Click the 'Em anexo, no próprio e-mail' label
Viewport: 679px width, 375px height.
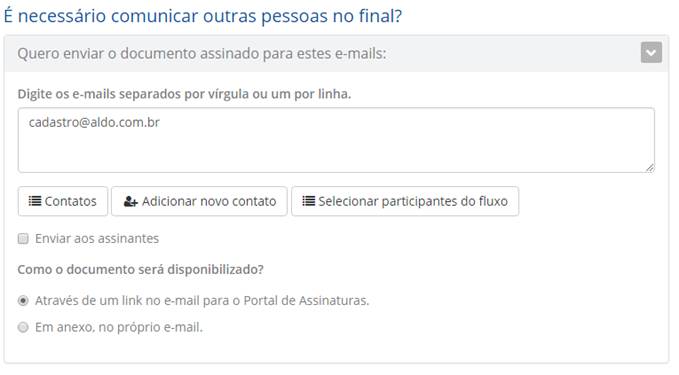click(x=119, y=327)
